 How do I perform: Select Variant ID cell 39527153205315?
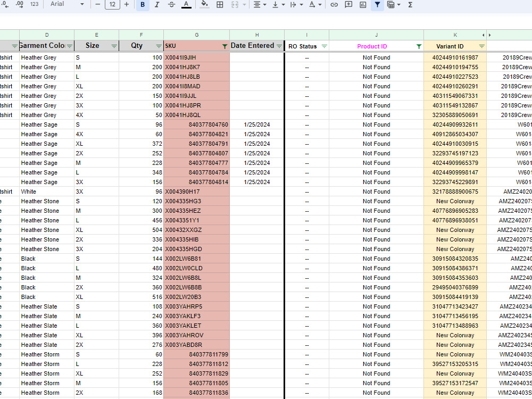point(455,364)
